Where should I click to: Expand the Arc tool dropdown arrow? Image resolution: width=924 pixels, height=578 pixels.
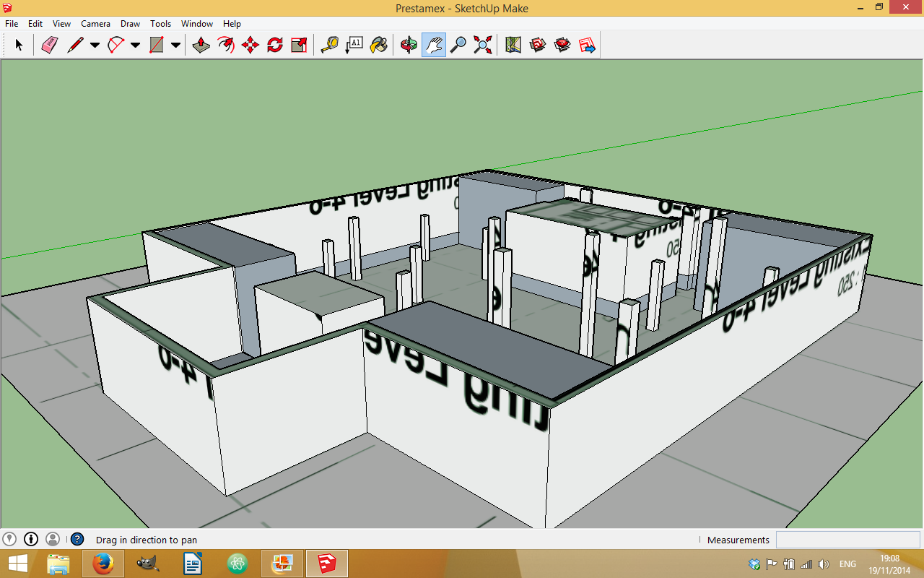(x=135, y=46)
